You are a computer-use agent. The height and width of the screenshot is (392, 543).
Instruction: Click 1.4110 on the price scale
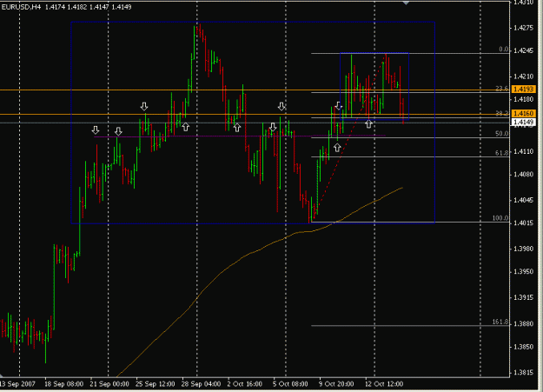click(x=523, y=151)
